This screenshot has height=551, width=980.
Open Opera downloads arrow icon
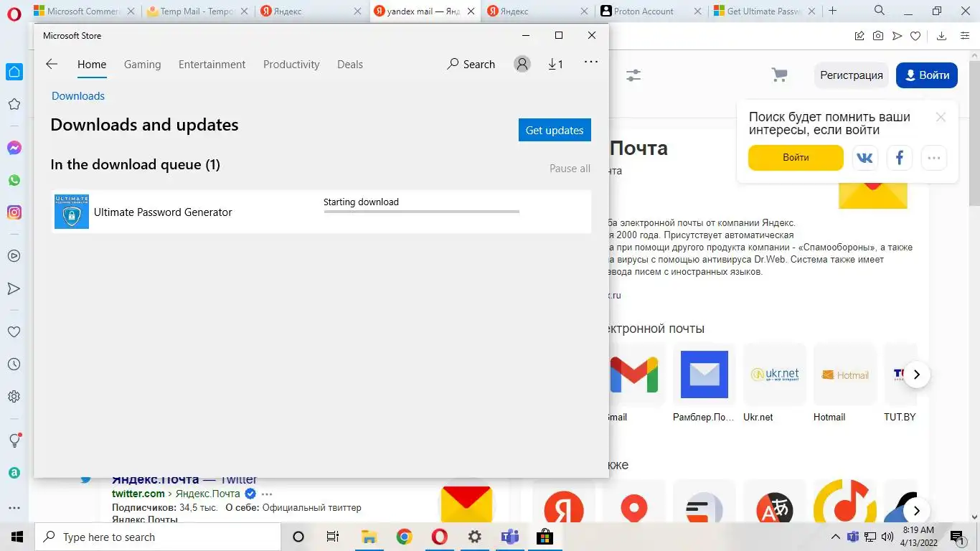[942, 36]
